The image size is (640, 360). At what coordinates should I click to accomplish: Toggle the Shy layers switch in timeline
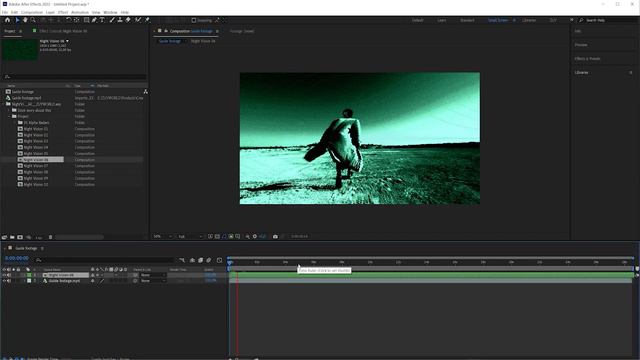point(192,260)
